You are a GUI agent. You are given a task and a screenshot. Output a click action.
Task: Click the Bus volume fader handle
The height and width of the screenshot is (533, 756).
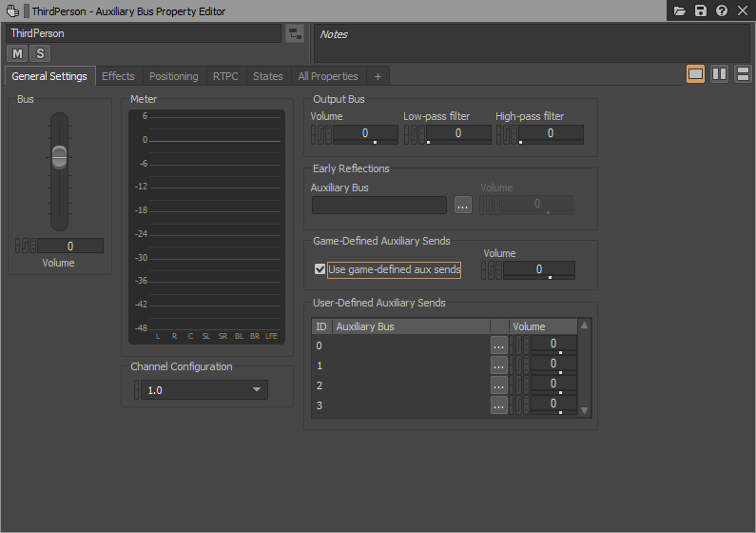click(59, 157)
